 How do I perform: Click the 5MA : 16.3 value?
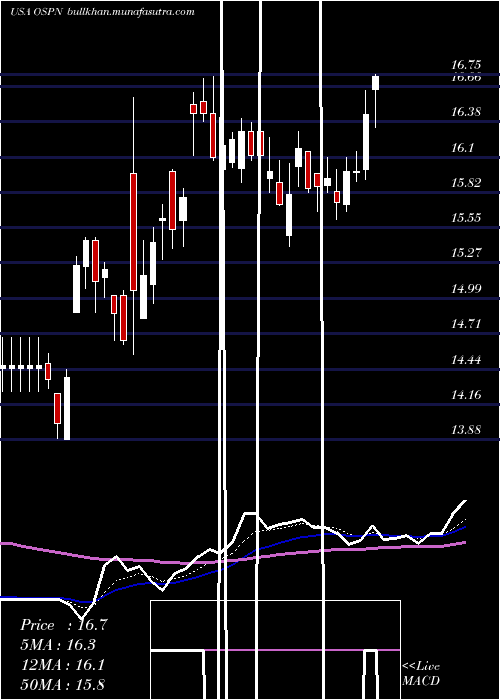pyautogui.click(x=59, y=645)
